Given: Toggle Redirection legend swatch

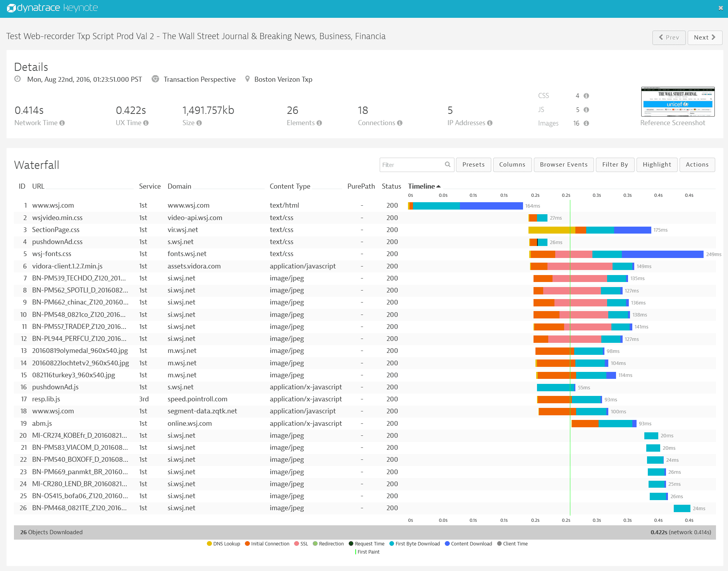Looking at the screenshot, I should coord(315,543).
